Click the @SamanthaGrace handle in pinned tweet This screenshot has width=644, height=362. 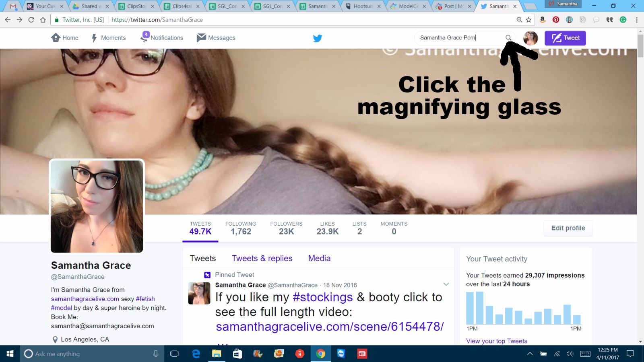pyautogui.click(x=293, y=285)
